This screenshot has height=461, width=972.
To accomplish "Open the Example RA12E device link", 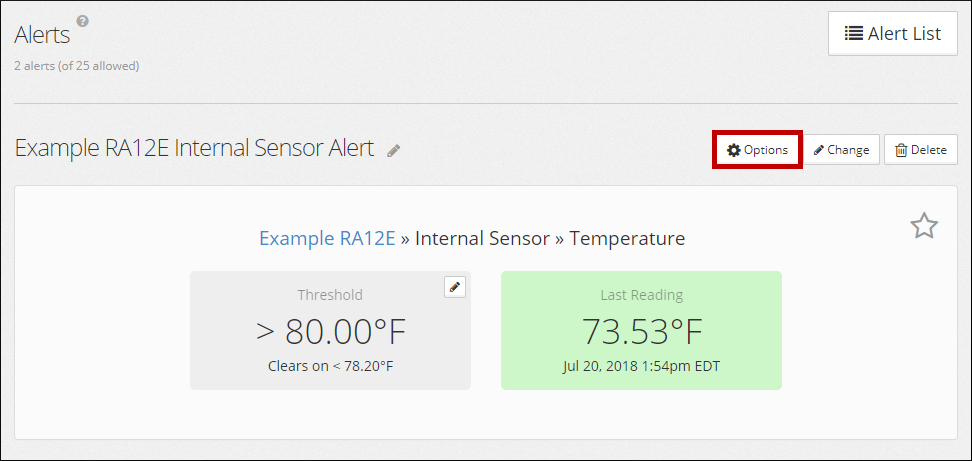I will click(327, 238).
